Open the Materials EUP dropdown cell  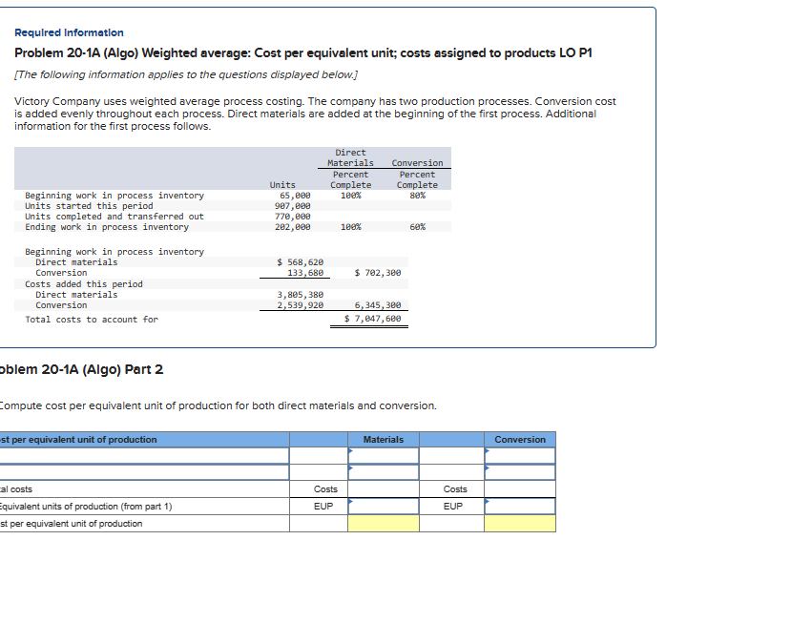pyautogui.click(x=384, y=506)
